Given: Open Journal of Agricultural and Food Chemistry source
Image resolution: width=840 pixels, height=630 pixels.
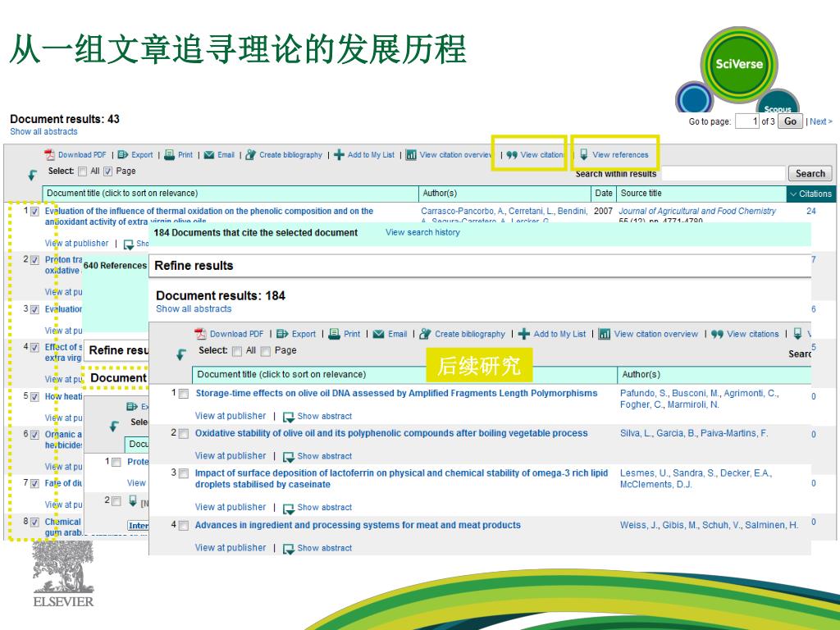Looking at the screenshot, I should point(697,212).
